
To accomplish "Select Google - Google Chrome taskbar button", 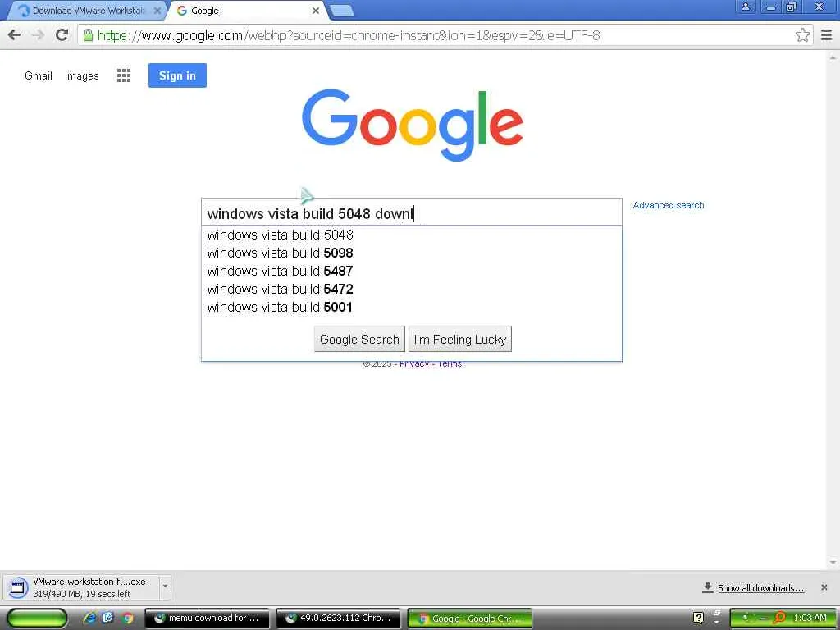I will pos(469,619).
